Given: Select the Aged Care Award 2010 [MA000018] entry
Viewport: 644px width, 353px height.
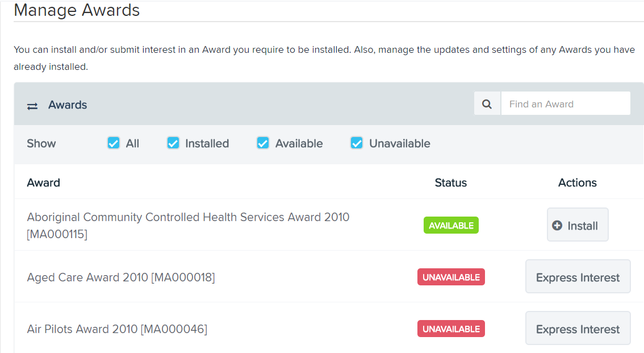Looking at the screenshot, I should pos(121,277).
